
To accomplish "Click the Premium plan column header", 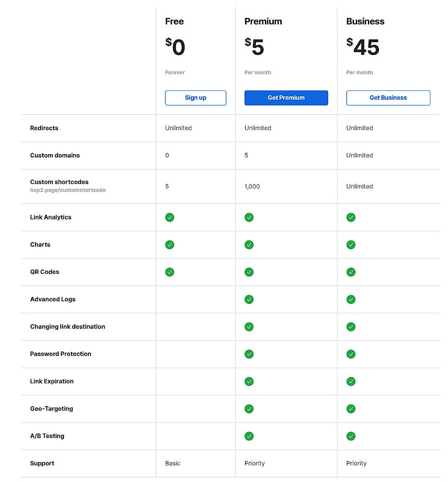I will tap(263, 21).
